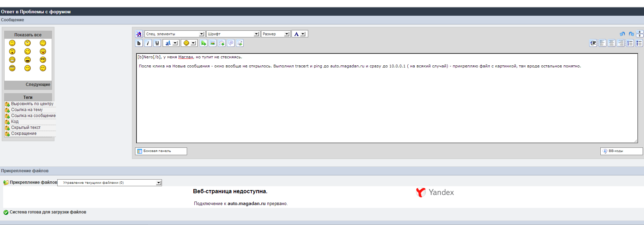
Task: Redo the edit with blue arrow
Action: click(x=631, y=34)
